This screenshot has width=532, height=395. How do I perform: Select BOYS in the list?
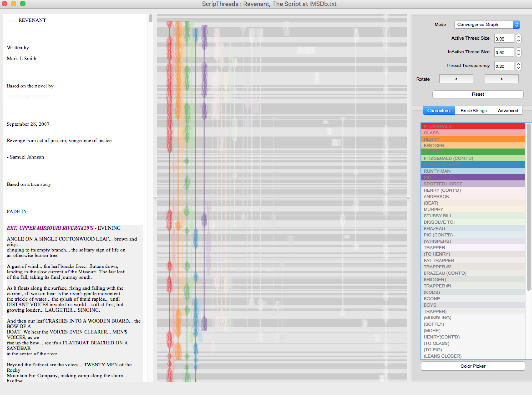click(x=473, y=305)
